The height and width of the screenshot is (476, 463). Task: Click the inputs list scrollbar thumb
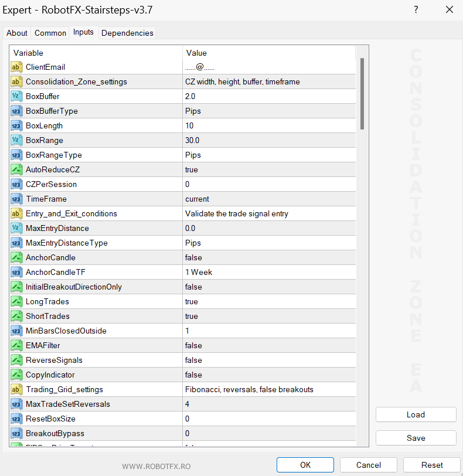[x=362, y=94]
